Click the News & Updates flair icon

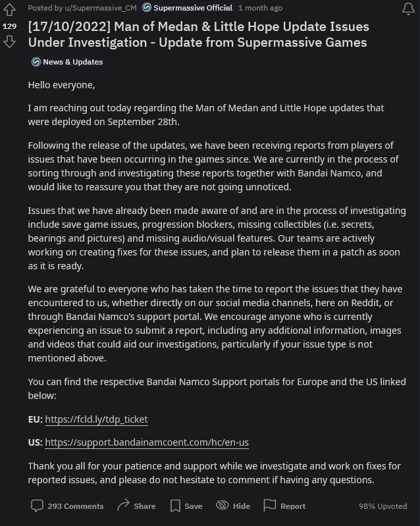tap(36, 62)
